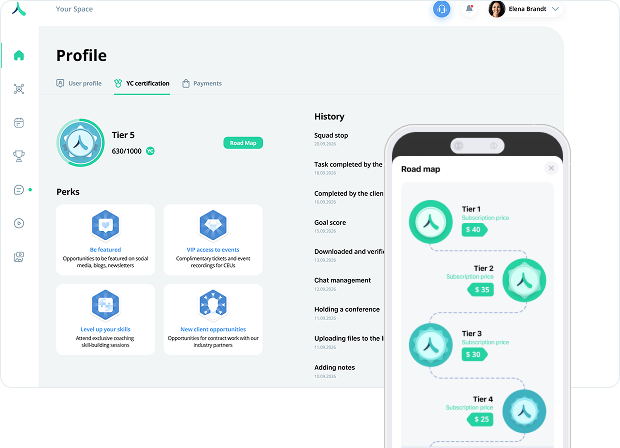The height and width of the screenshot is (448, 620).
Task: Expand the Elena Brandt account dropdown chevron
Action: [x=555, y=9]
